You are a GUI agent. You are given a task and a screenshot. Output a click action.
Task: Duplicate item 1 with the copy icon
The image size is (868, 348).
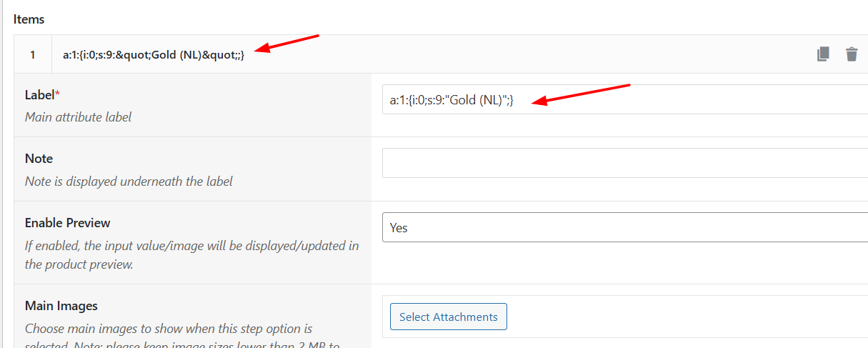823,54
